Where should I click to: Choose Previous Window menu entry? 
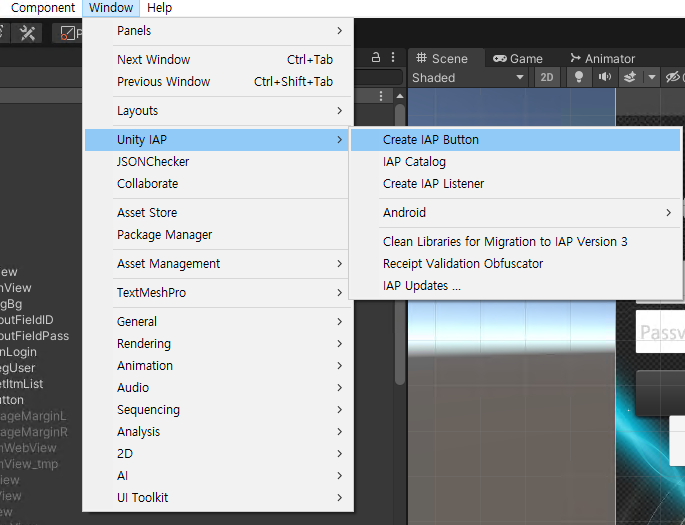click(x=218, y=82)
